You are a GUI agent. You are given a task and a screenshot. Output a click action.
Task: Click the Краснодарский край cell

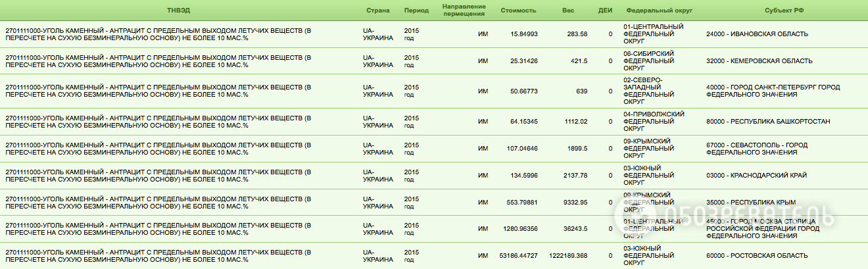[754, 176]
